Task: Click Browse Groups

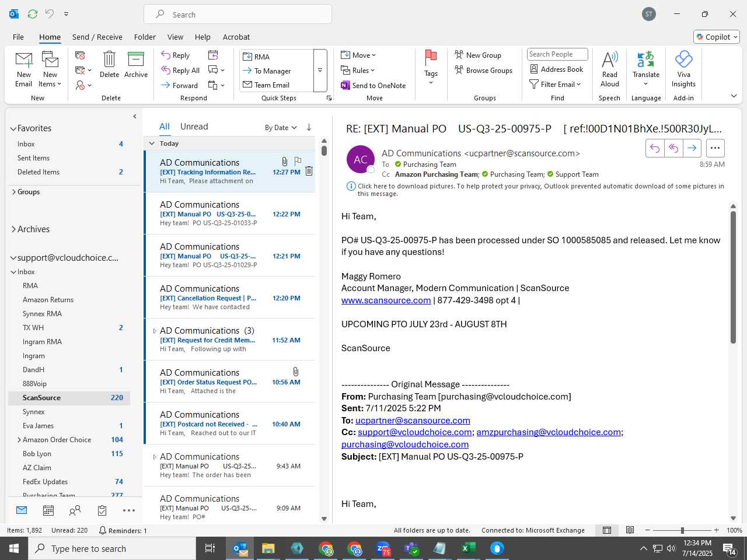Action: pos(483,70)
